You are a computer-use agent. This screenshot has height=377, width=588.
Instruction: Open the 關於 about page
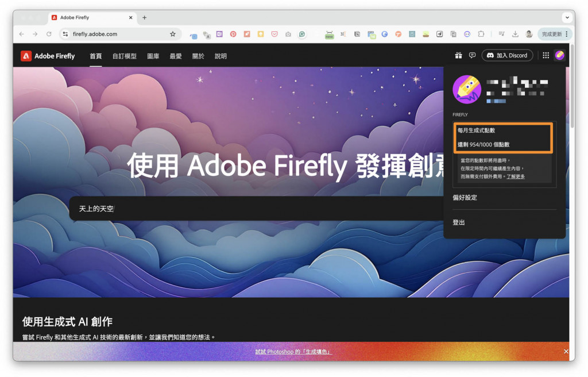coord(198,56)
